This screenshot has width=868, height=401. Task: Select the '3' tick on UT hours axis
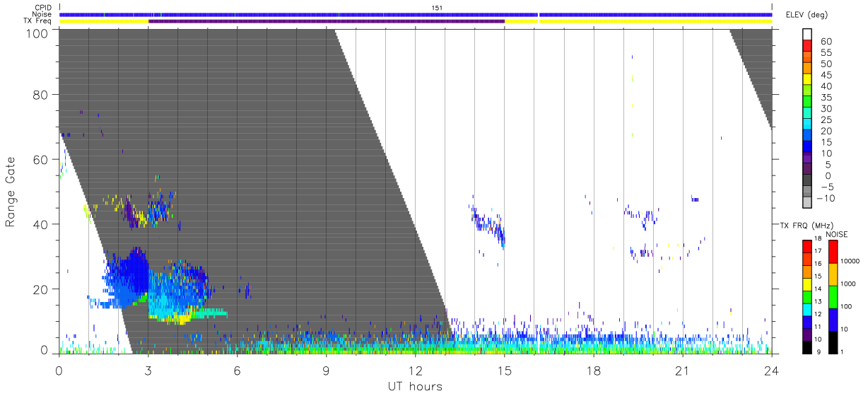148,370
